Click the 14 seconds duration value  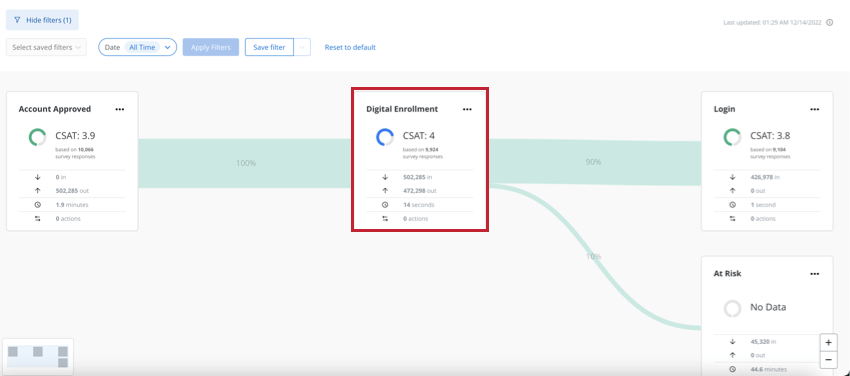[418, 205]
